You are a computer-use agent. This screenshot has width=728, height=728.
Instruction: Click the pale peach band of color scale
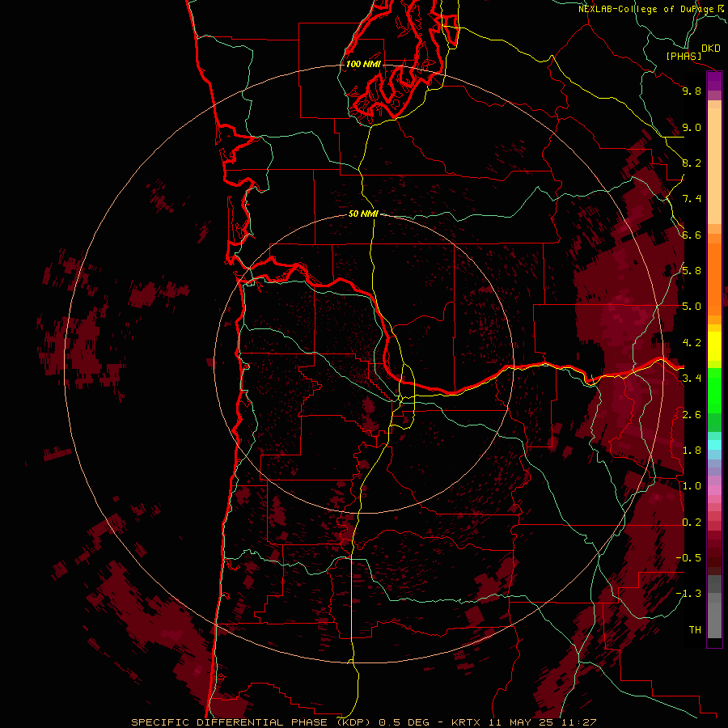pos(714,166)
